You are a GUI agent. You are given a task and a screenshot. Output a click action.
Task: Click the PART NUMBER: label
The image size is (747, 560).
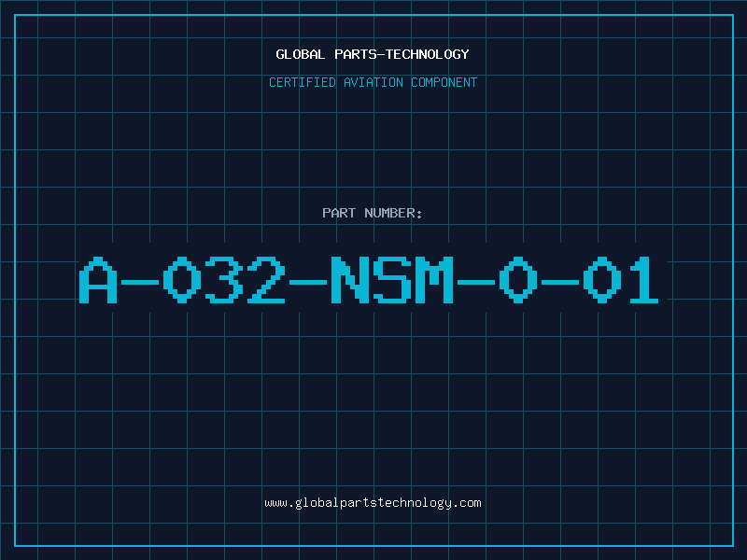click(x=373, y=213)
